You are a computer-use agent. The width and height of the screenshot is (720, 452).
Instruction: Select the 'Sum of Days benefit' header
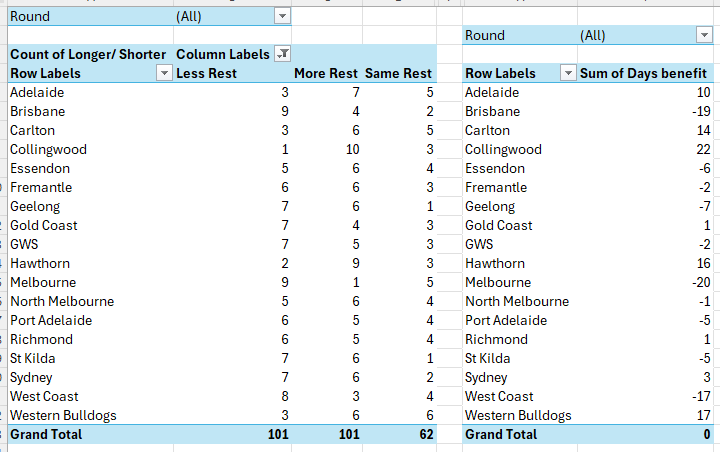[x=643, y=73]
